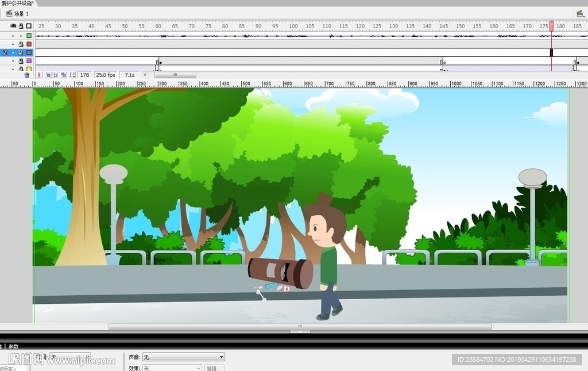Screen dimensions: 588x371
Task: Toggle visibility dot of green audio layer
Action: [13, 36]
